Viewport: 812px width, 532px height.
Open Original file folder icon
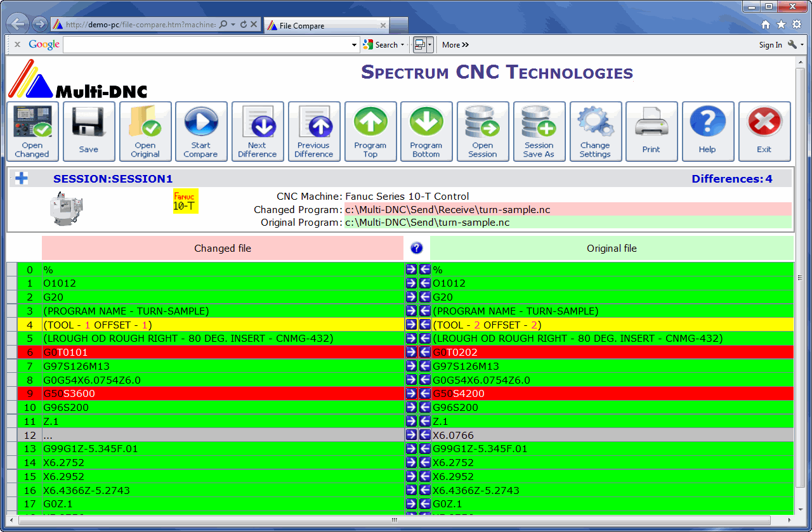[145, 131]
